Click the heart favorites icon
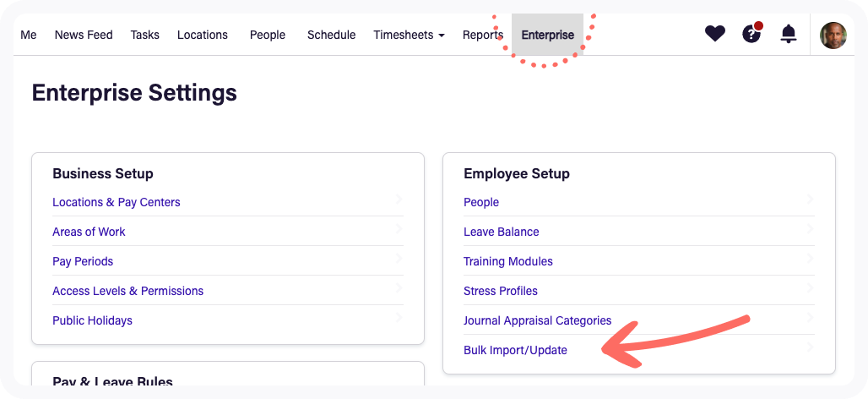Viewport: 868px width, 399px height. click(x=714, y=35)
